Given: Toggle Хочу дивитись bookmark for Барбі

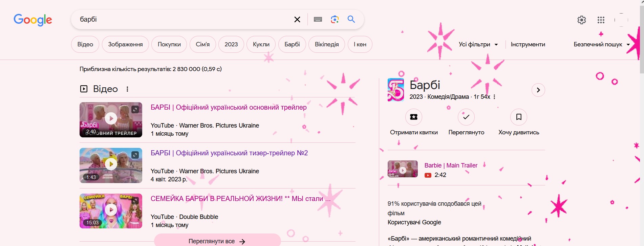Looking at the screenshot, I should pos(518,117).
